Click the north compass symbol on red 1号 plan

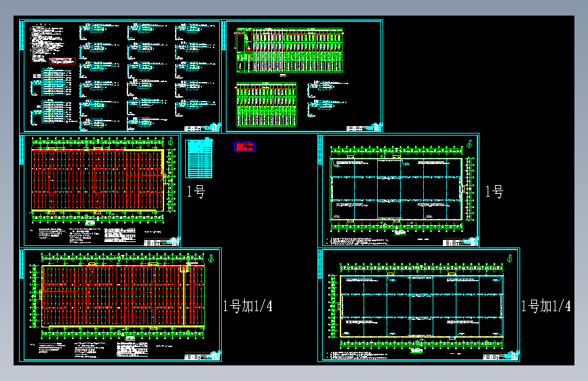(171, 142)
